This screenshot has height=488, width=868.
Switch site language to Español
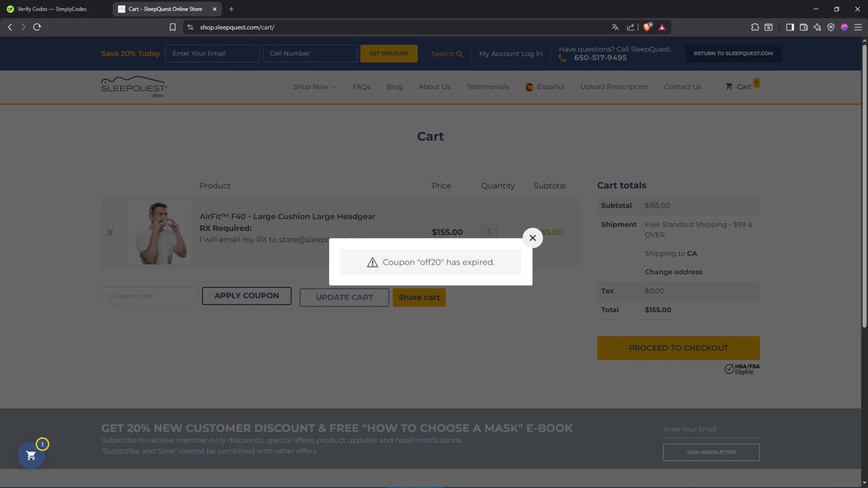click(x=550, y=87)
